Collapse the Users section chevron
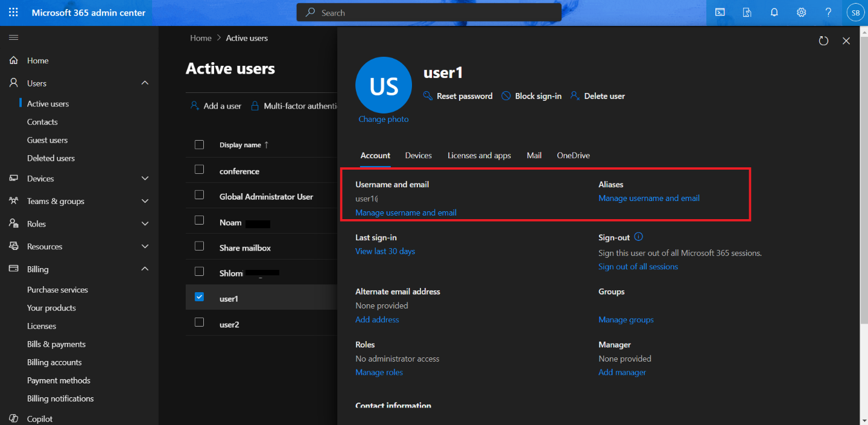 pos(145,83)
